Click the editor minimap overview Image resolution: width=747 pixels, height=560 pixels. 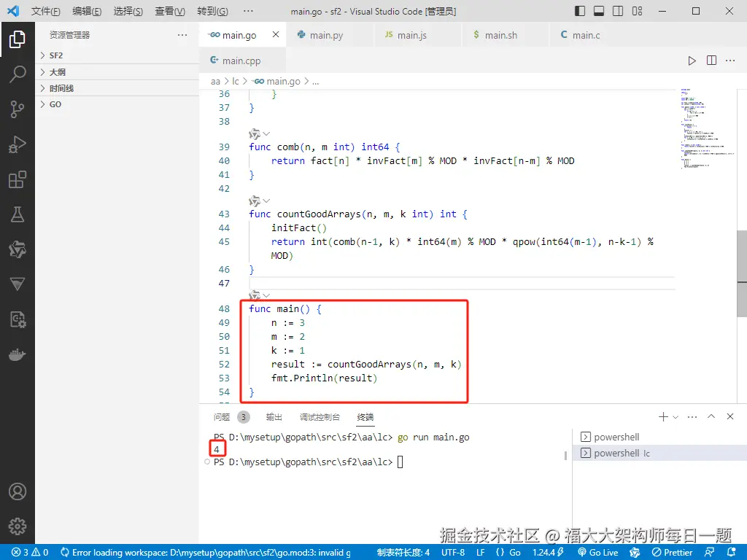tap(706, 128)
